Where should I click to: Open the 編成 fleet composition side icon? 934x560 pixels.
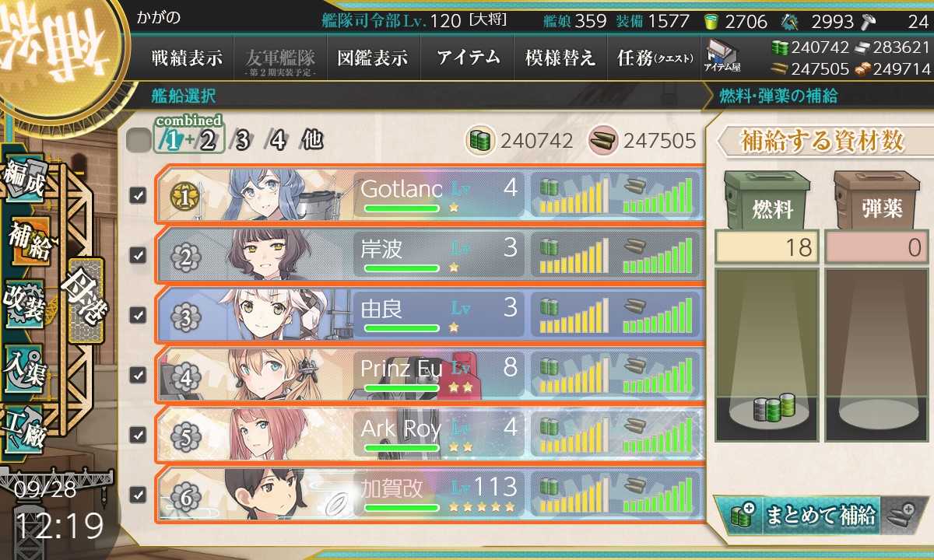pos(25,180)
